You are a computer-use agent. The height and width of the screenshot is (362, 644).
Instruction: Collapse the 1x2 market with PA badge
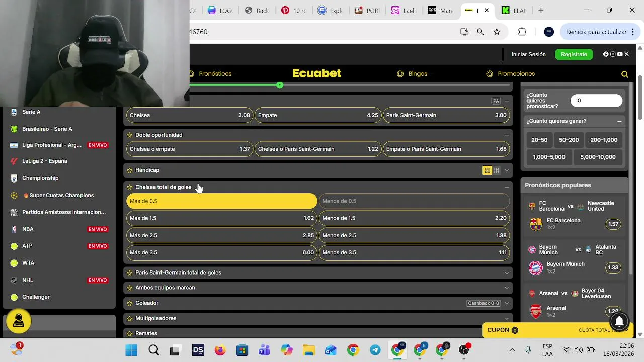507,101
